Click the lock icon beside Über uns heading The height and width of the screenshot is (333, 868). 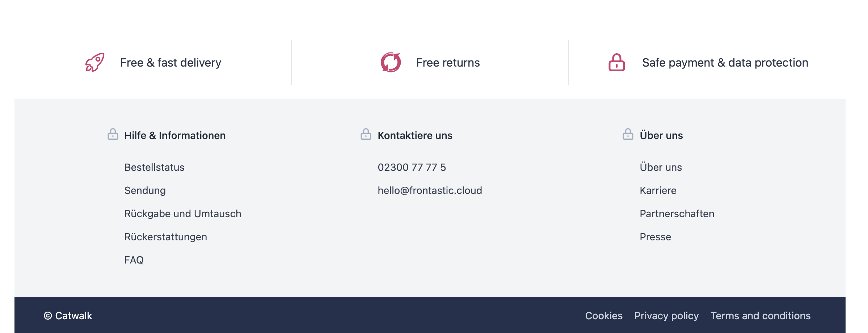pos(628,134)
